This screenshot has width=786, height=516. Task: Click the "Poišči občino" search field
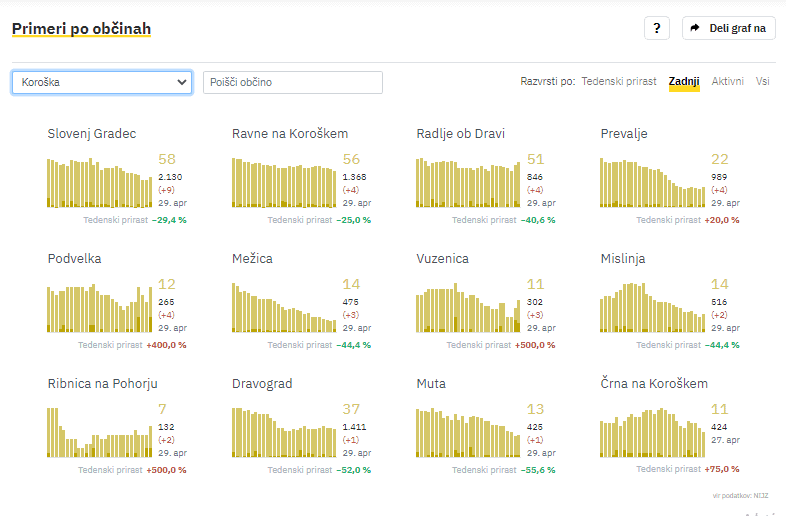pos(292,82)
